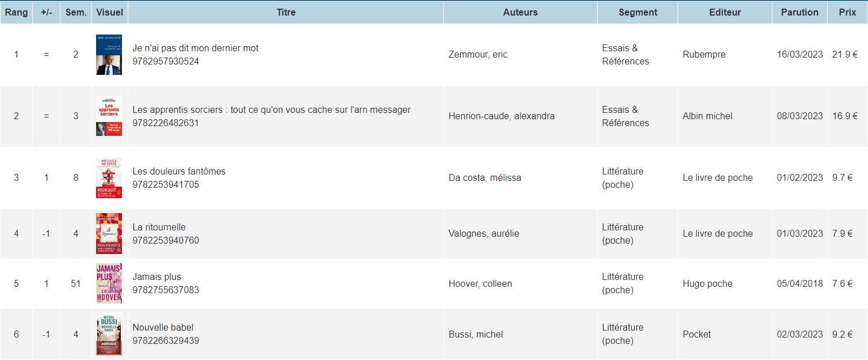Sort by Parution date header
Screen dimensions: 868x360
coord(799,12)
